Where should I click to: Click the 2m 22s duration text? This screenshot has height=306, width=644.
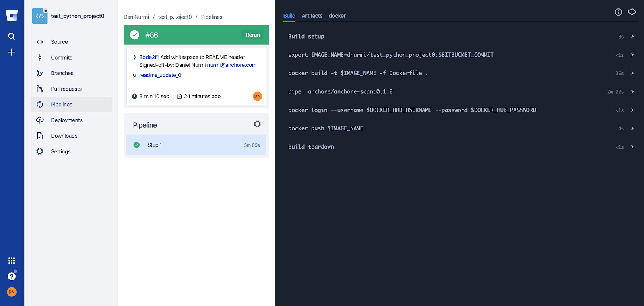pyautogui.click(x=615, y=92)
